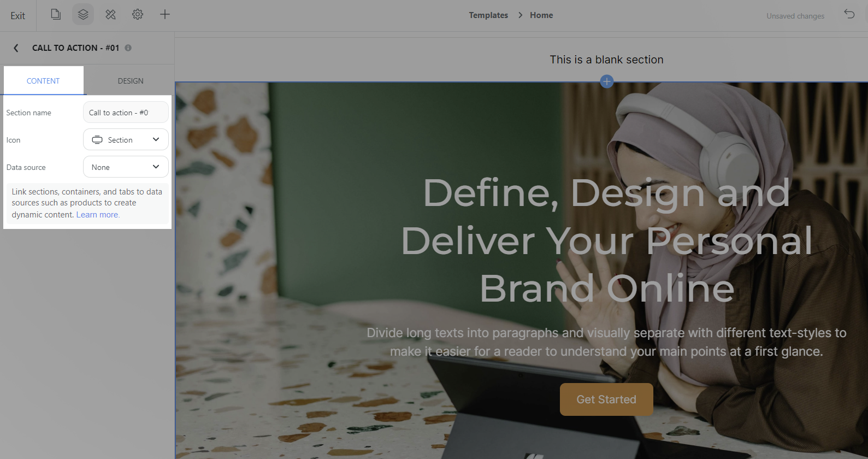This screenshot has height=459, width=868.
Task: Expand the Icon Section dropdown
Action: coord(126,140)
